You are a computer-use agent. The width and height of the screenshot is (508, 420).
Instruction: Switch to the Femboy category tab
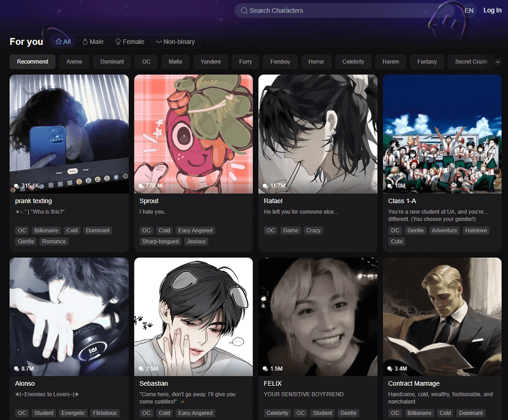(280, 62)
